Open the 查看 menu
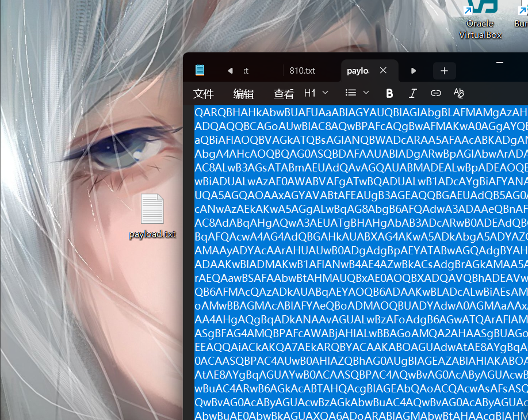Screen dimensions: 528x420 (284, 94)
